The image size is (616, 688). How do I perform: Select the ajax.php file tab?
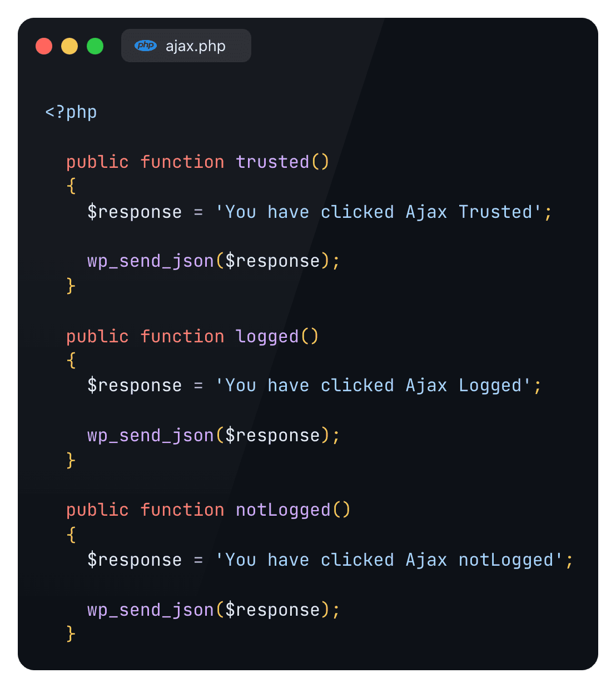(186, 46)
